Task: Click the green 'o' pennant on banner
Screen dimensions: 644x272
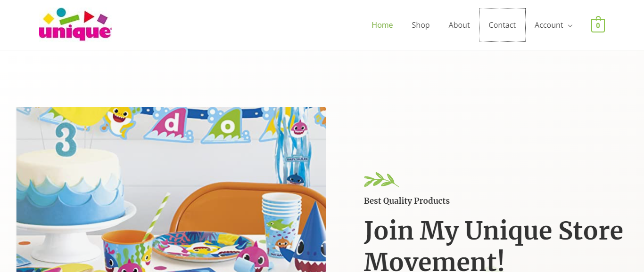Action: click(227, 126)
